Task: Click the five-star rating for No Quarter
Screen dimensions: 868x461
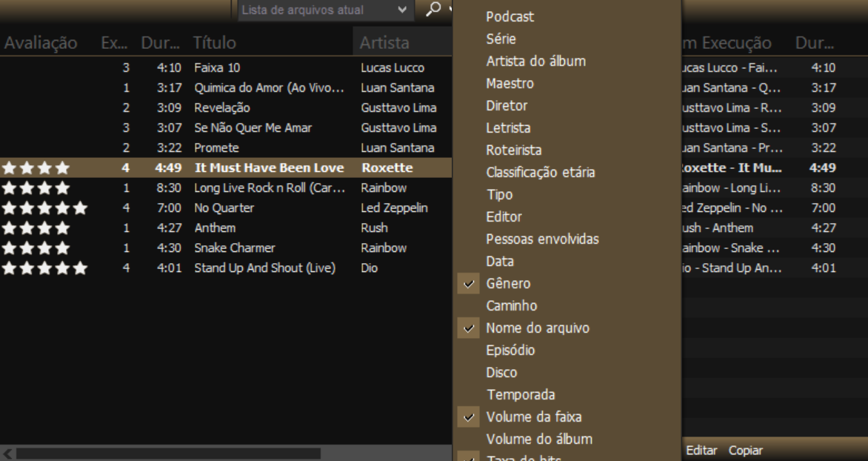Action: tap(45, 208)
